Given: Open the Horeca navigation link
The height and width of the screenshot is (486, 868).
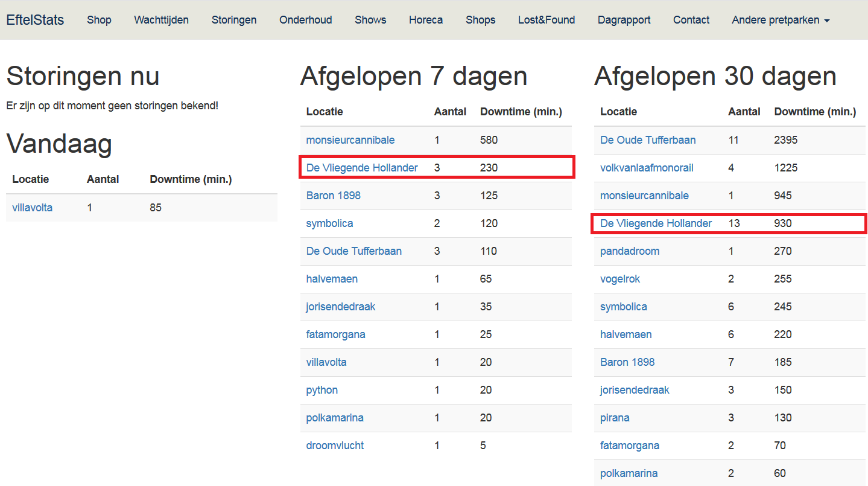Looking at the screenshot, I should (x=426, y=20).
